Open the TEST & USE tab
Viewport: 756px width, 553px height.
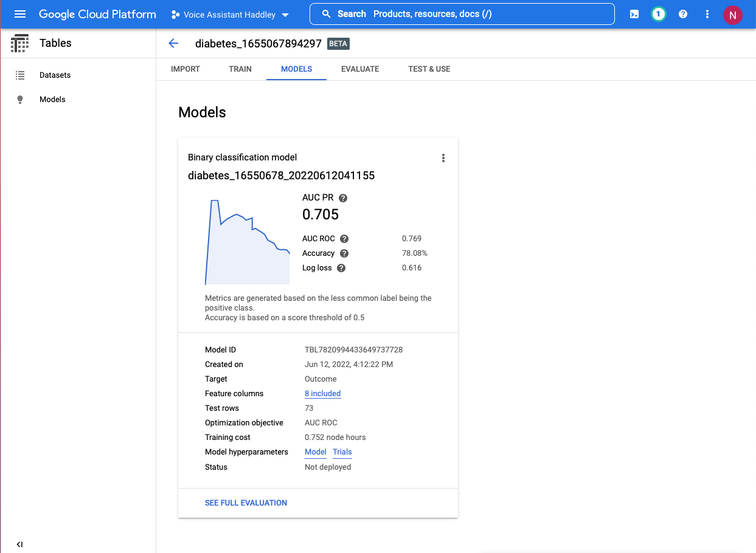(429, 69)
